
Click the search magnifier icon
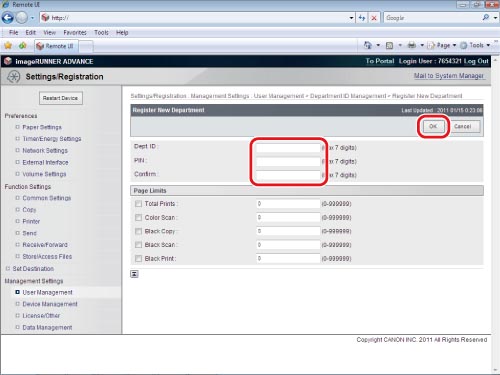pos(486,18)
